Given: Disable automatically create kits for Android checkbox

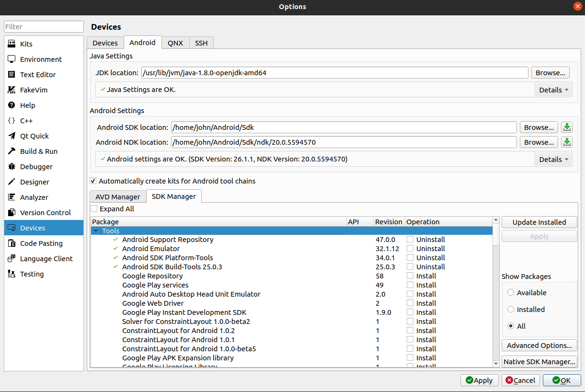Looking at the screenshot, I should click(93, 181).
